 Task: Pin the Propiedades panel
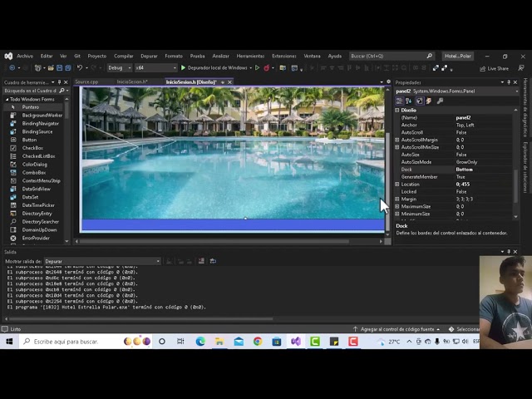[509, 82]
